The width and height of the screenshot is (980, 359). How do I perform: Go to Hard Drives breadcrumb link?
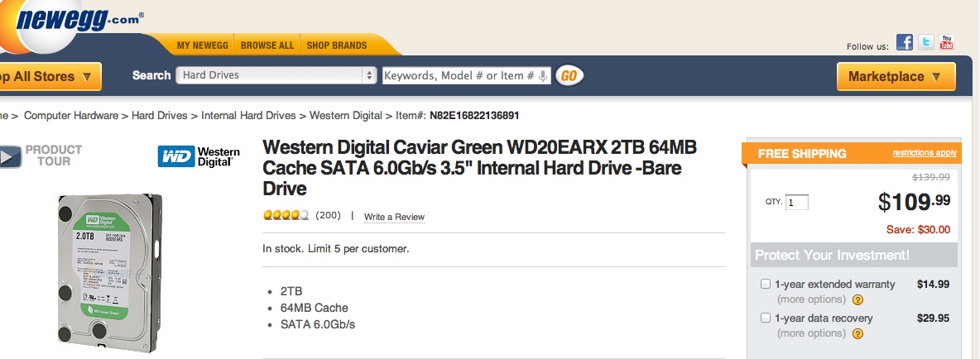tap(160, 116)
